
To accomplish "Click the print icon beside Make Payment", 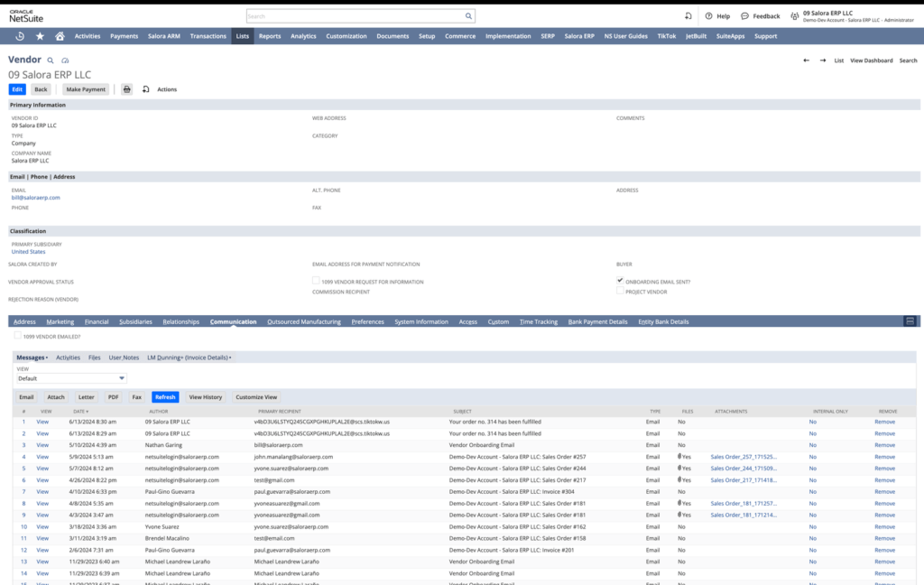I will (x=127, y=89).
